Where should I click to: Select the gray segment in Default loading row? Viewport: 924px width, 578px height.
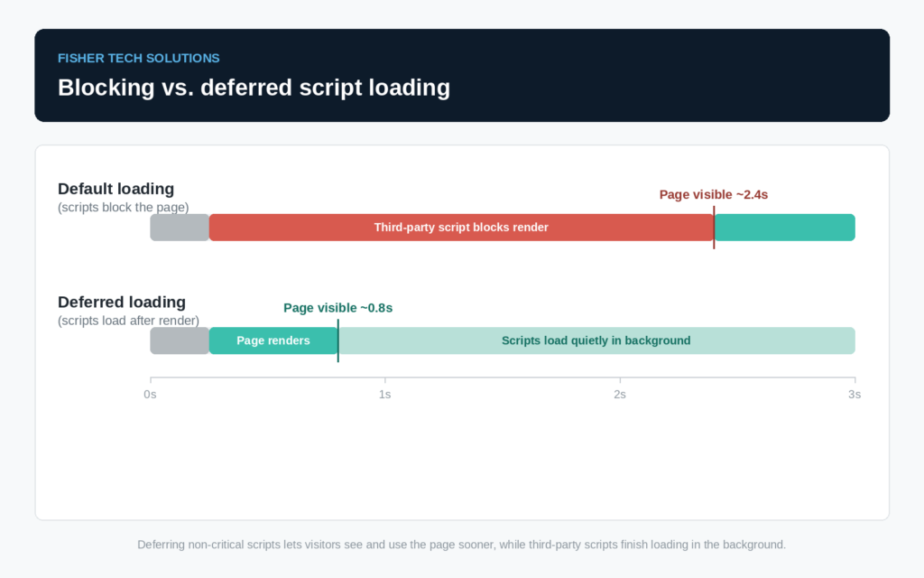click(x=180, y=228)
